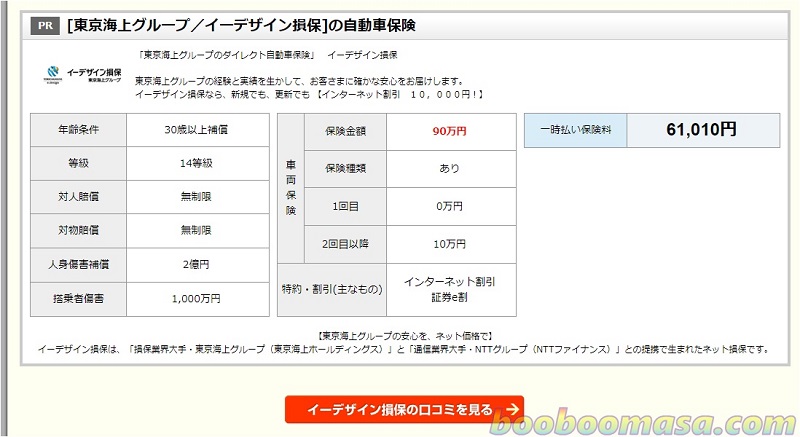Click the 無制限 value for 対物賠償
Viewport: 800px width, 437px height.
(x=197, y=230)
